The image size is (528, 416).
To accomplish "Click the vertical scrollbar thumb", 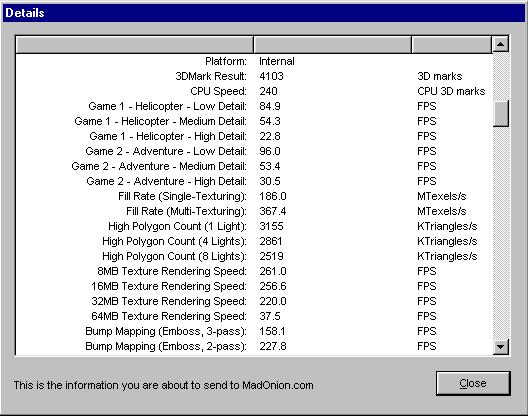I will coord(501,114).
